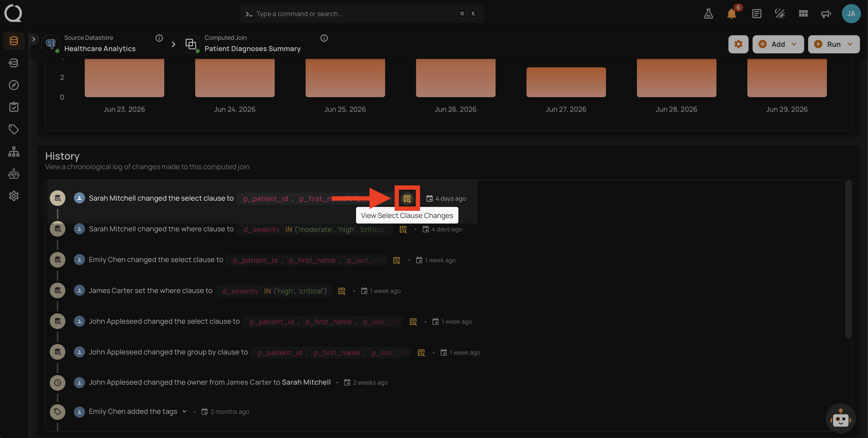The width and height of the screenshot is (868, 438).
Task: Open notifications bell with 6 badge
Action: click(x=732, y=14)
